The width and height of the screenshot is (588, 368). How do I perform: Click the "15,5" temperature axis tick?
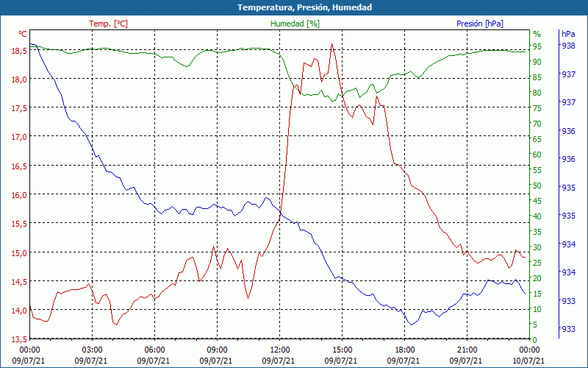point(20,224)
